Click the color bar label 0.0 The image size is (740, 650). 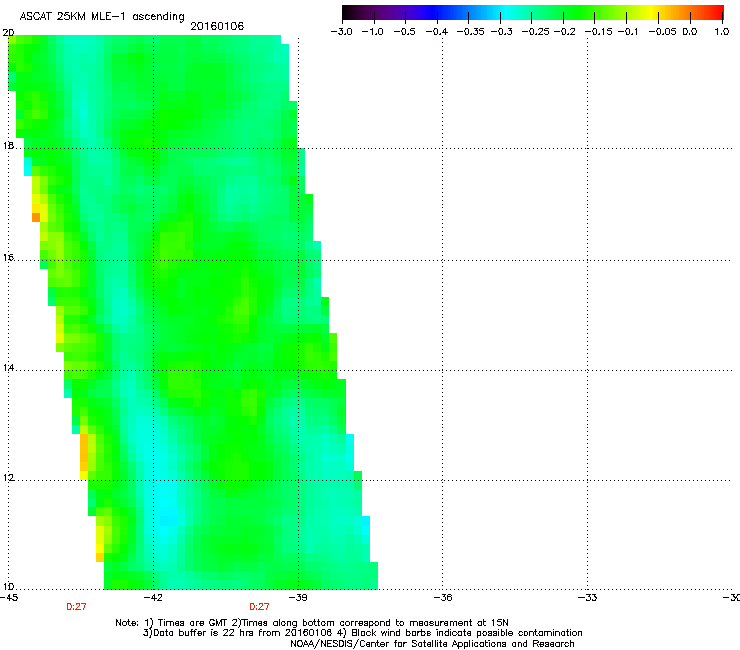point(690,32)
